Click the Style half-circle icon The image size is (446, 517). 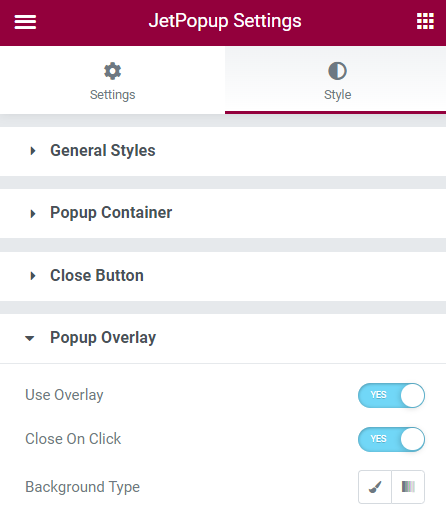pos(337,71)
